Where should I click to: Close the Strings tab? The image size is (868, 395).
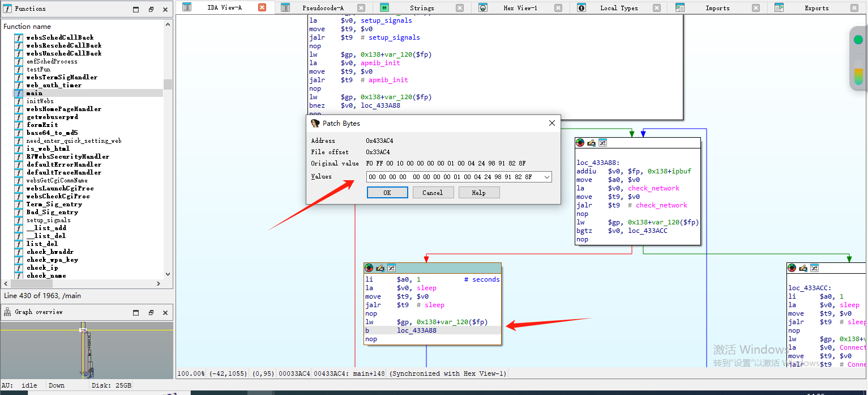(460, 8)
